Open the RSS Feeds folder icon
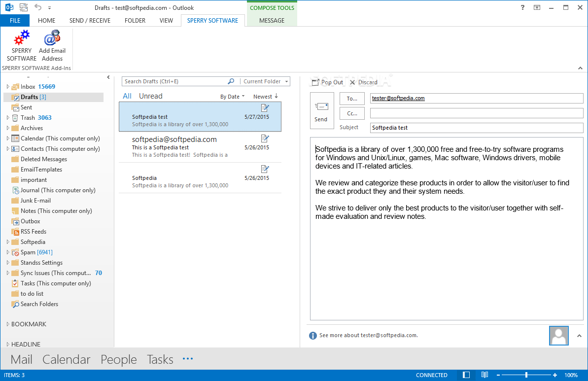The image size is (588, 381). point(15,232)
